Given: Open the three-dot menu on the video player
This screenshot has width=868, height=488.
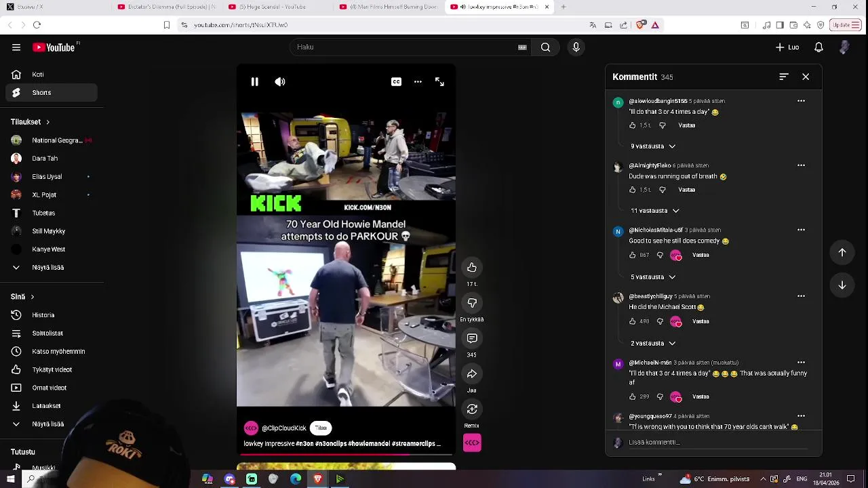Looking at the screenshot, I should (418, 82).
